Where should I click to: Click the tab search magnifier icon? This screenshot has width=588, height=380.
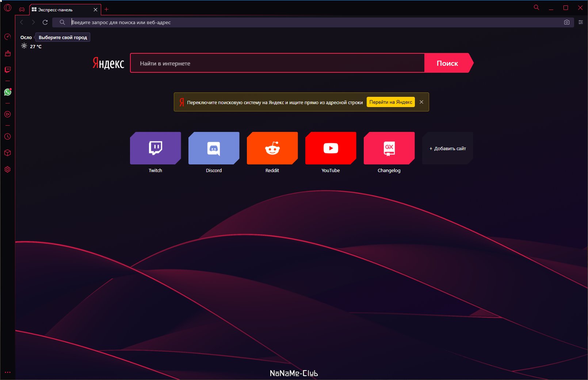coord(537,7)
